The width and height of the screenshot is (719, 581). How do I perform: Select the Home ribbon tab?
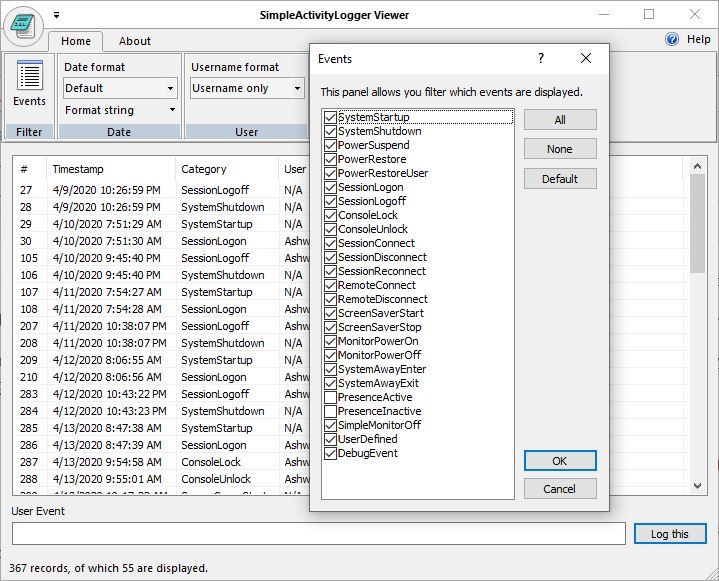point(75,41)
